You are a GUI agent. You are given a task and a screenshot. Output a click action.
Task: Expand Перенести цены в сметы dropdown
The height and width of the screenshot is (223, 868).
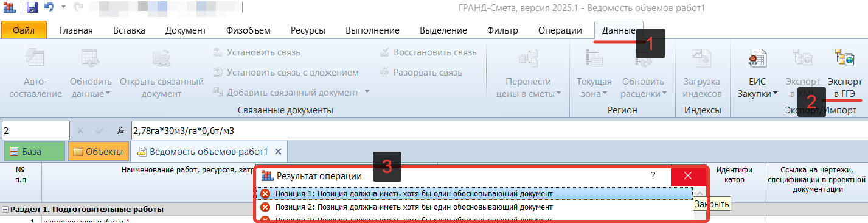pos(558,94)
